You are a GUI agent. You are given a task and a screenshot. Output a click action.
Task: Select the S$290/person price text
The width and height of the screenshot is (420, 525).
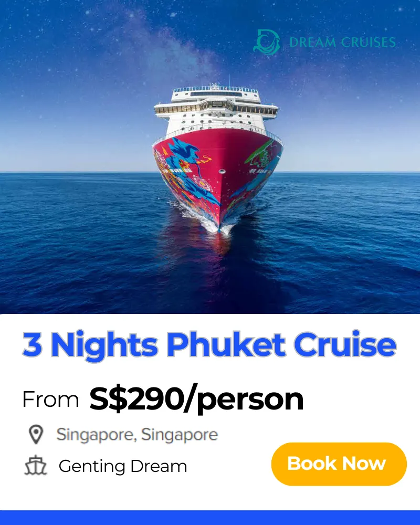(x=196, y=399)
